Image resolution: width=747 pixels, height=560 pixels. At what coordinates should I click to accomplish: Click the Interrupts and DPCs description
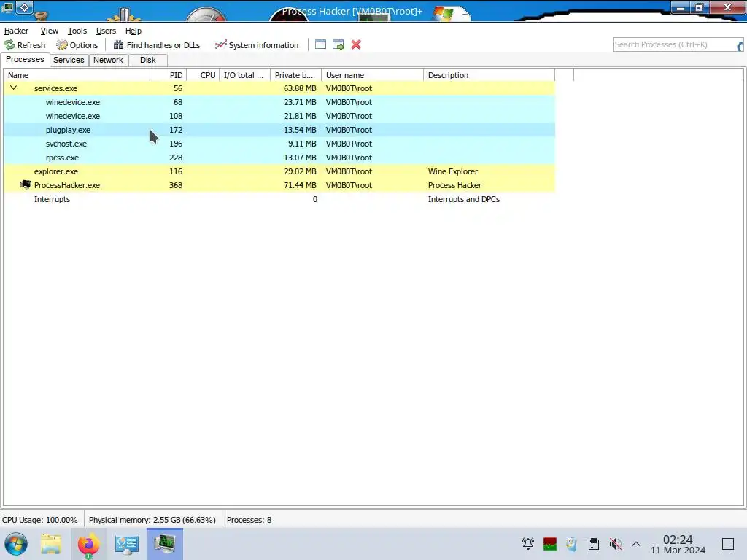[463, 199]
